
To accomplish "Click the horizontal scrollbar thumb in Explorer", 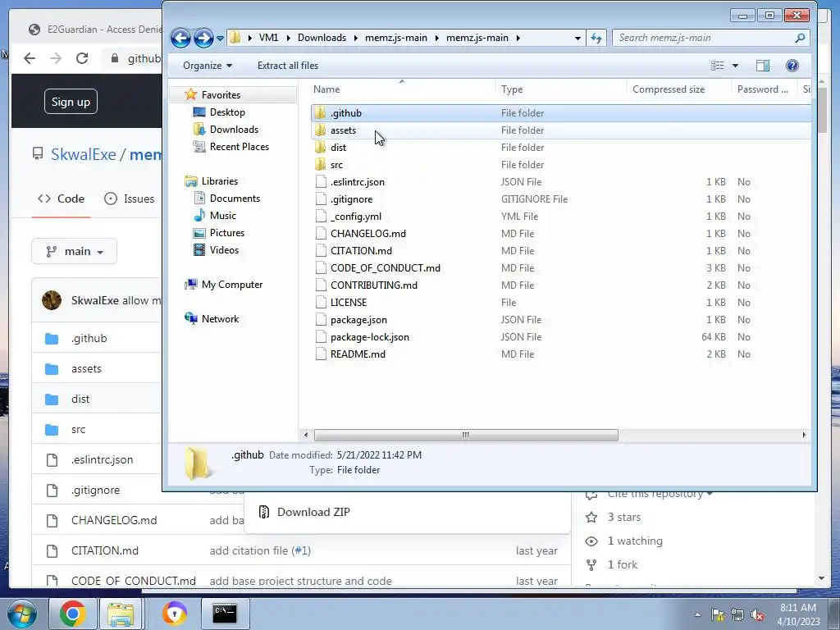I will (x=466, y=435).
